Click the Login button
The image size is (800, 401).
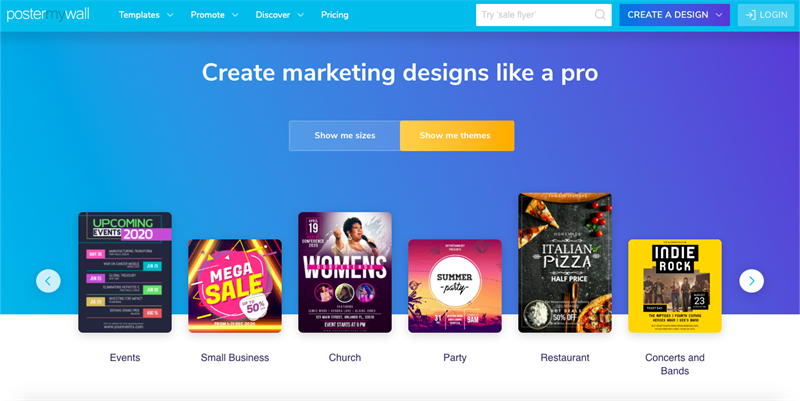tap(766, 15)
